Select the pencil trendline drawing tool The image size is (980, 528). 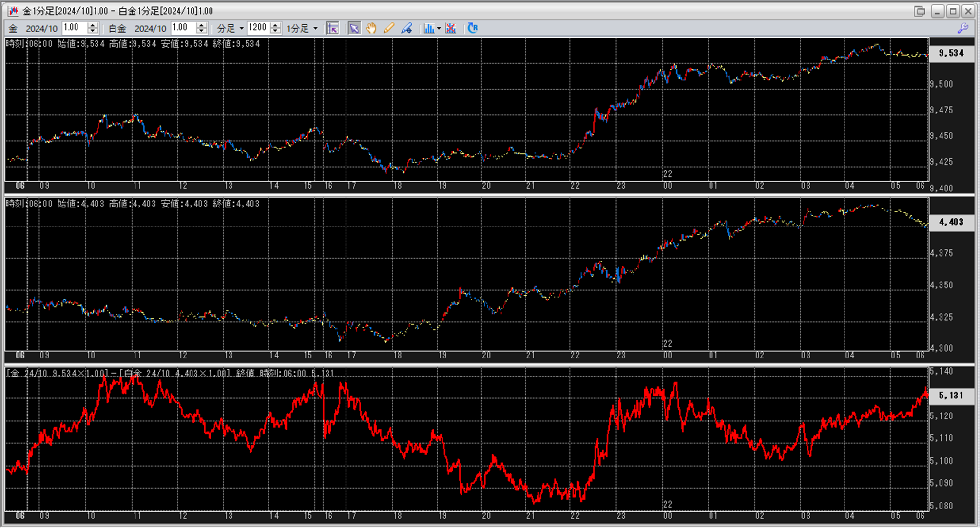coord(388,28)
